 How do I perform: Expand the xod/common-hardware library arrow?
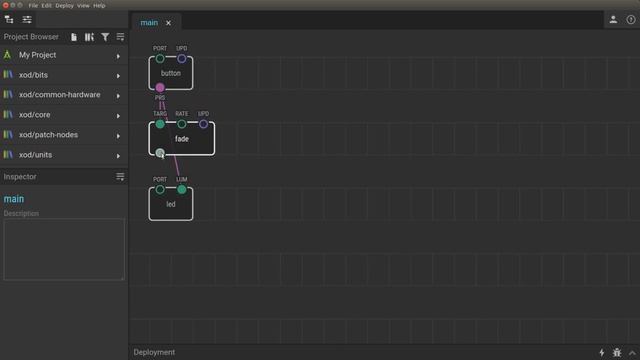(x=118, y=96)
